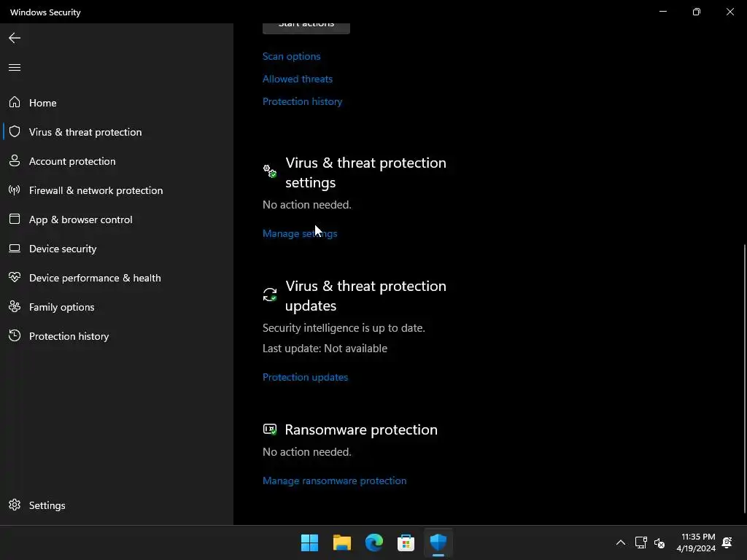This screenshot has height=560, width=747.
Task: Click the muted volume tray icon
Action: (659, 542)
